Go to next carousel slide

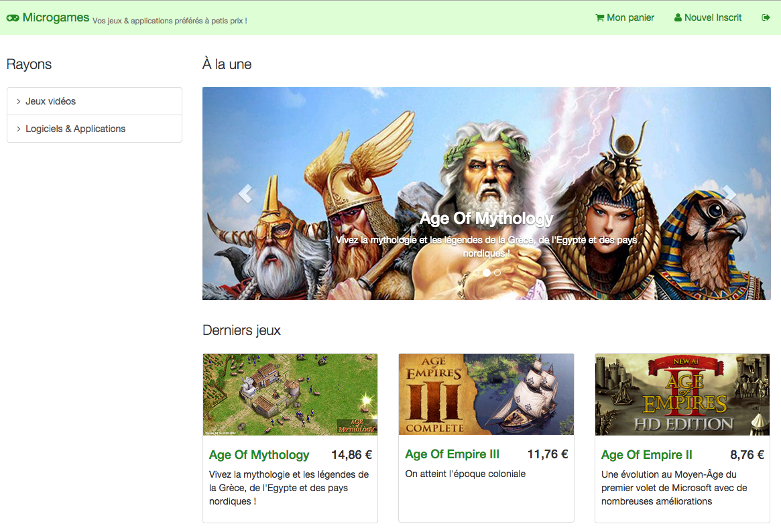click(x=728, y=194)
